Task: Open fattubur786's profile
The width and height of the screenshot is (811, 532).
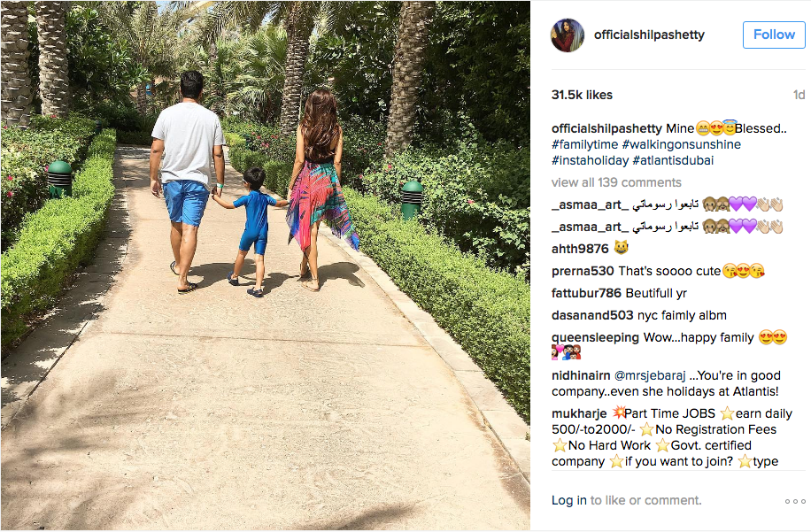Action: pos(586,293)
